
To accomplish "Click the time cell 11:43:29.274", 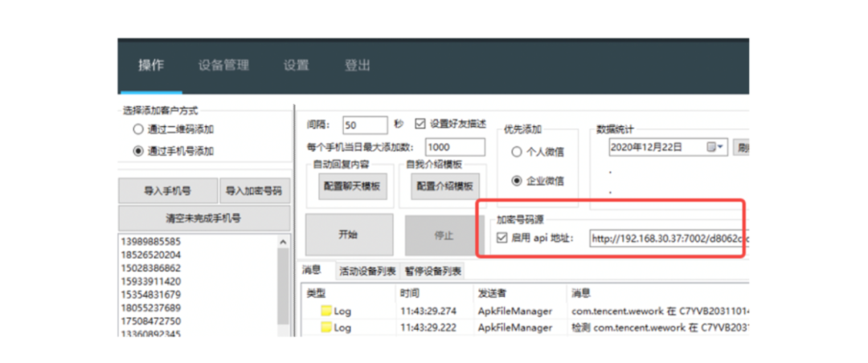I will pos(428,311).
